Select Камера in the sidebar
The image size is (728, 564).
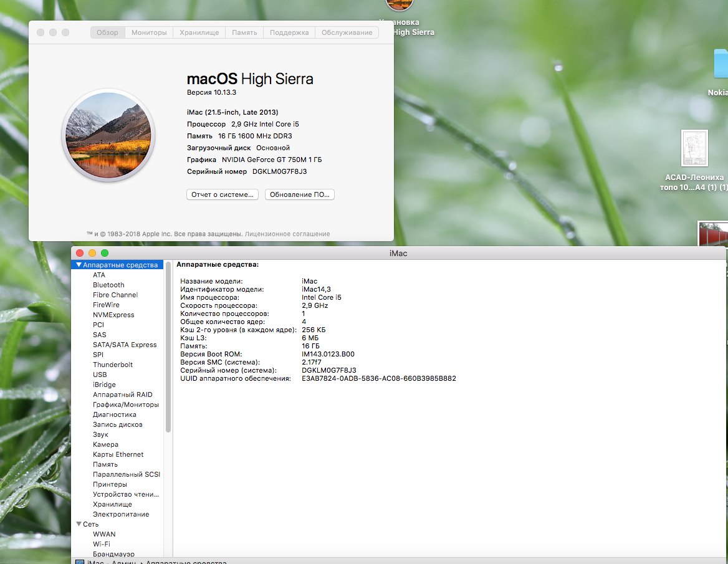click(105, 445)
